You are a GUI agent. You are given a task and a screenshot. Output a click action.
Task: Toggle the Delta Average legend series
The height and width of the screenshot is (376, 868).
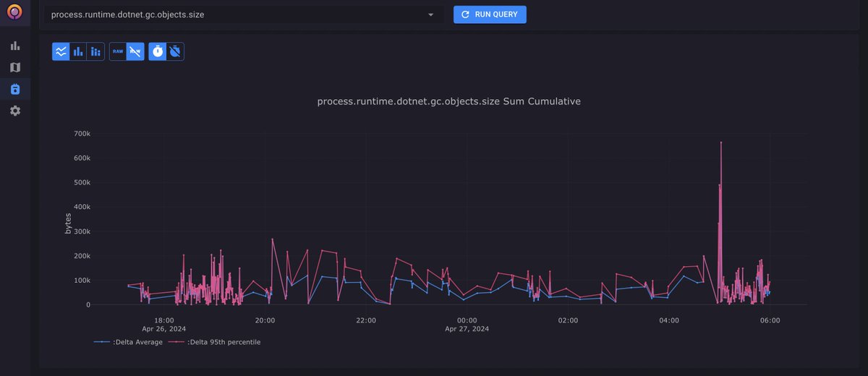(128, 342)
